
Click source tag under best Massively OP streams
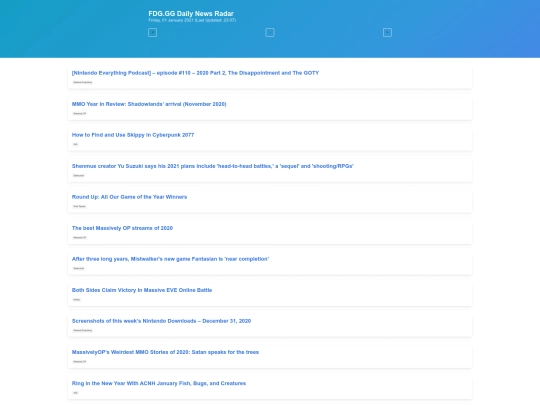80,237
